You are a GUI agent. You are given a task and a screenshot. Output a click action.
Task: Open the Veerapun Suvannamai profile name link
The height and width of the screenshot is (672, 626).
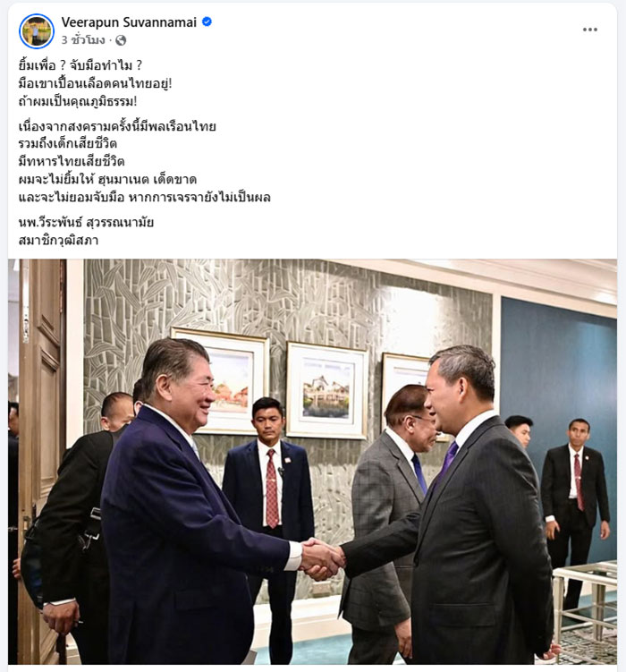click(x=129, y=21)
